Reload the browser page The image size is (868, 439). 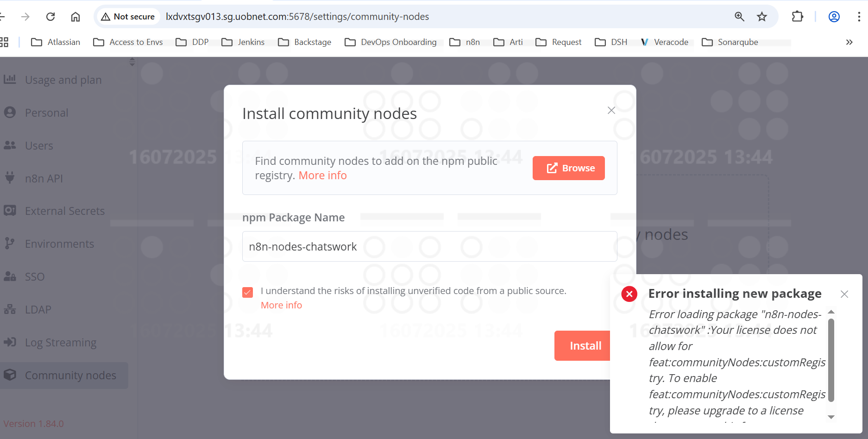coord(50,17)
